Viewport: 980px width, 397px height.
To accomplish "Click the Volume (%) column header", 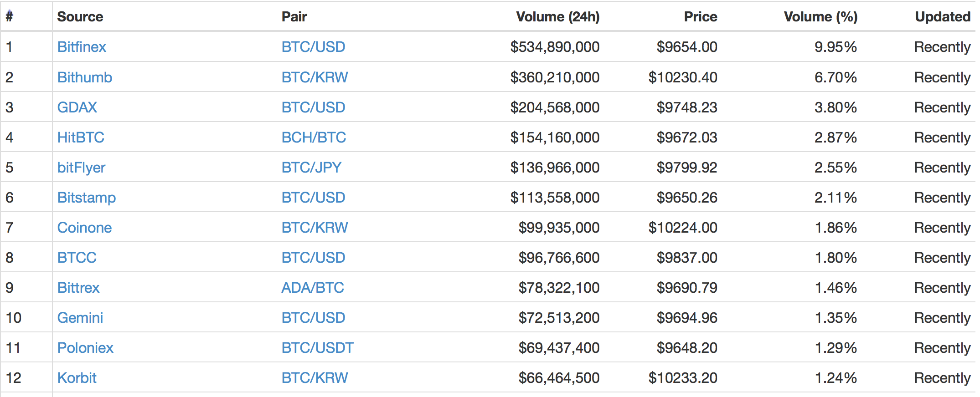I will [x=820, y=17].
